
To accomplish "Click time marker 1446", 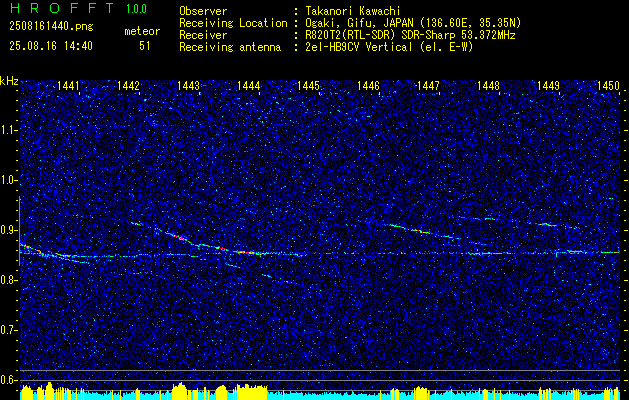I will [368, 85].
